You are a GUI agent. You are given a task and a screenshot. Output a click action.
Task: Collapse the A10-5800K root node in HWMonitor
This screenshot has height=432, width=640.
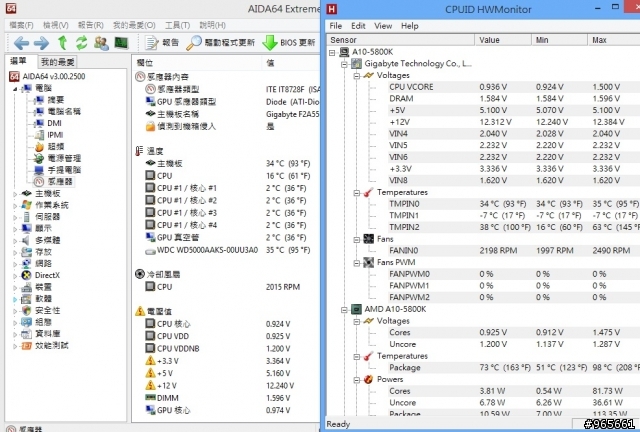332,52
